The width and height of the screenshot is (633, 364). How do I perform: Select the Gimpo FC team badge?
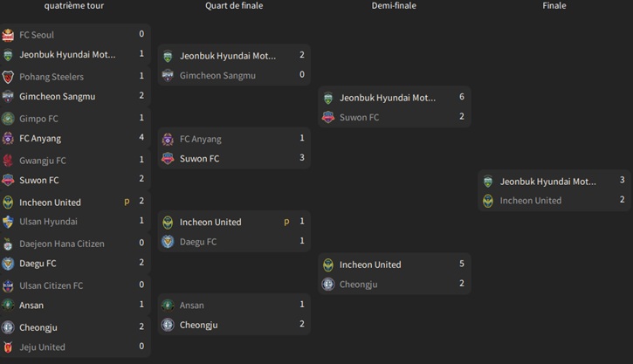(x=9, y=119)
